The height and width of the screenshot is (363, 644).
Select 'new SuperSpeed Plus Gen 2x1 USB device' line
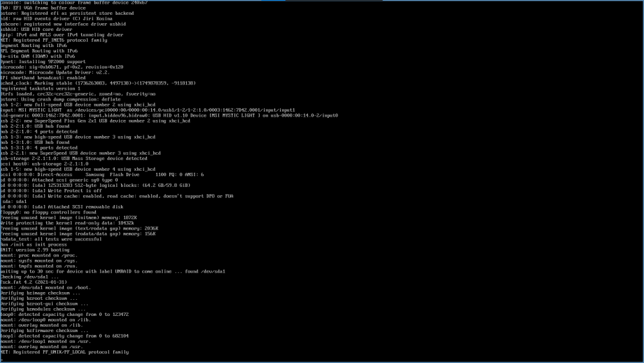[x=95, y=121]
